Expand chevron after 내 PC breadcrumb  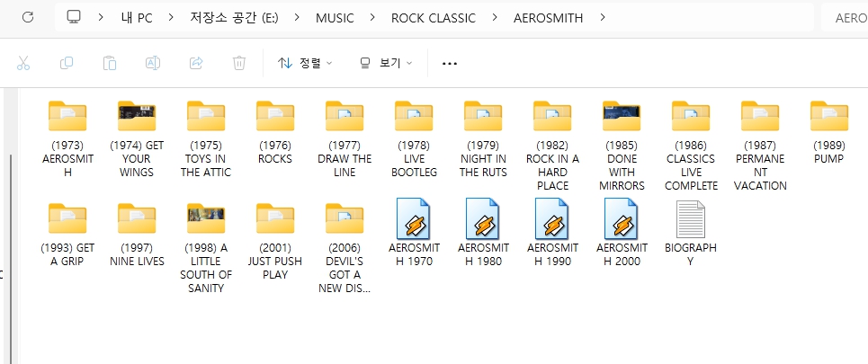pos(171,18)
